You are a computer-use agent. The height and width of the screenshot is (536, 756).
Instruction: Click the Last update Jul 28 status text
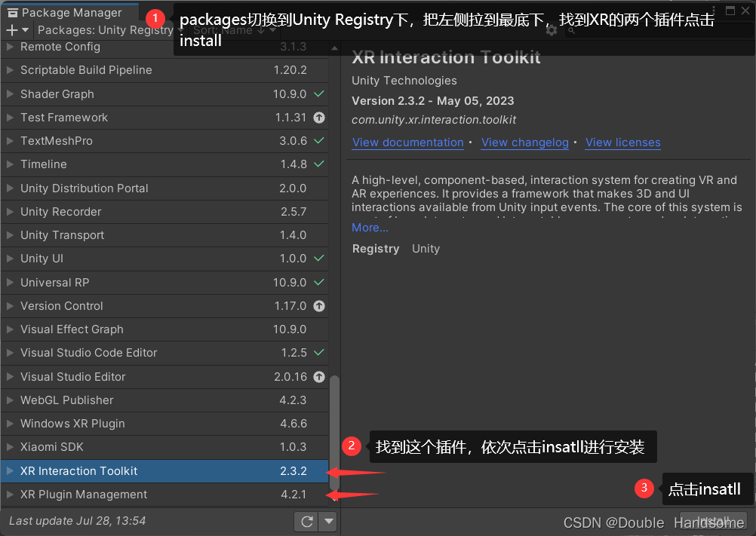click(77, 521)
